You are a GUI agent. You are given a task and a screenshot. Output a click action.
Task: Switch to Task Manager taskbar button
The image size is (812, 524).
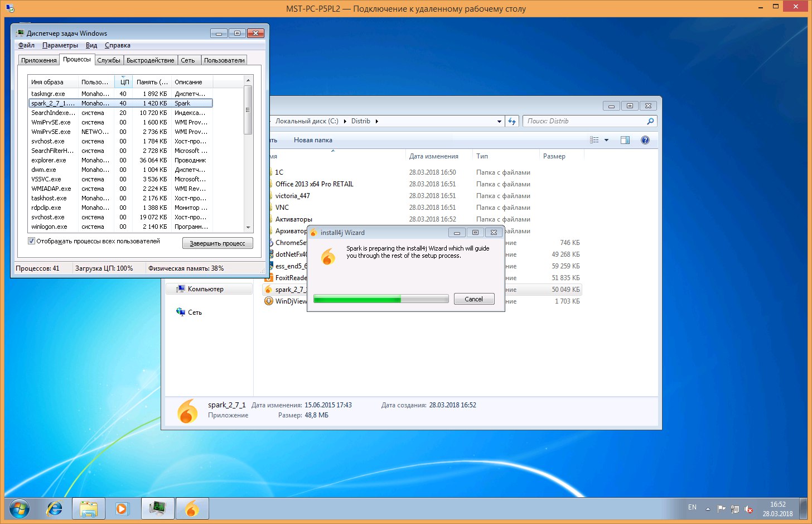point(158,508)
